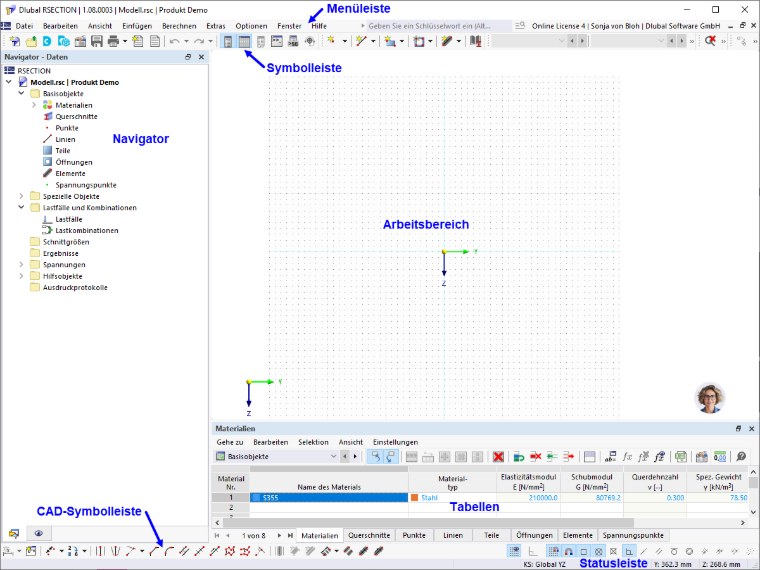Click the orange Stahl material type swatch
The height and width of the screenshot is (570, 760).
[414, 498]
